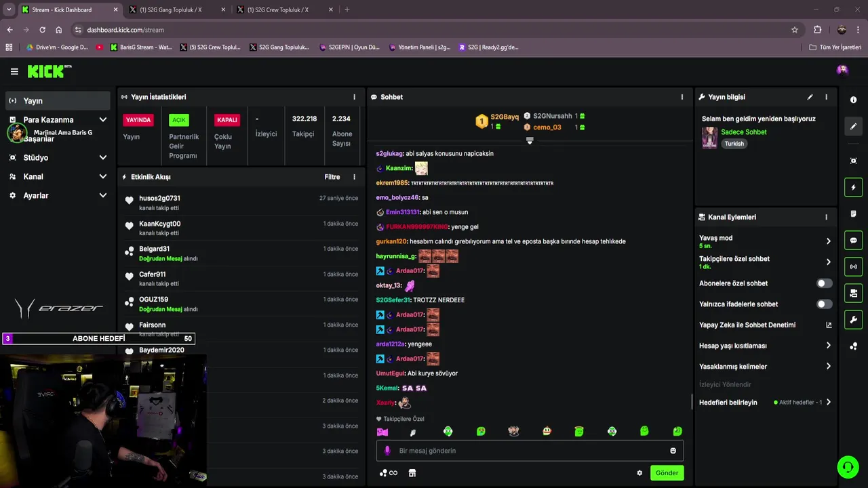Image resolution: width=868 pixels, height=488 pixels.
Task: Open Hesap yaşı kısıtlaması settings
Action: pos(765,346)
